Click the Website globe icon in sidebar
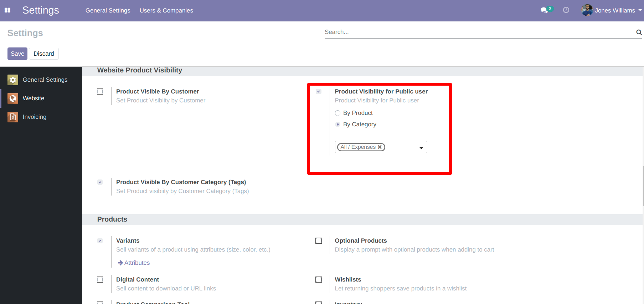Screen dimensions: 644x304 (13, 98)
